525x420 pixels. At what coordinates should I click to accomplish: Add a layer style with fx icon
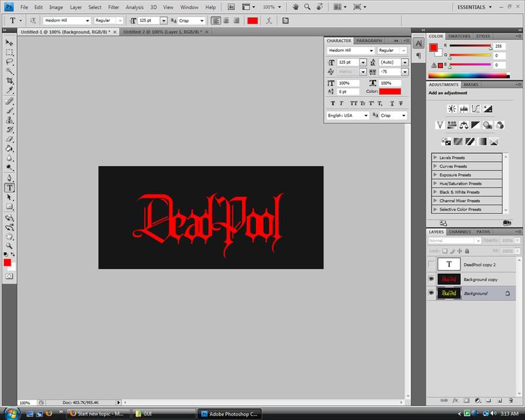[x=455, y=400]
